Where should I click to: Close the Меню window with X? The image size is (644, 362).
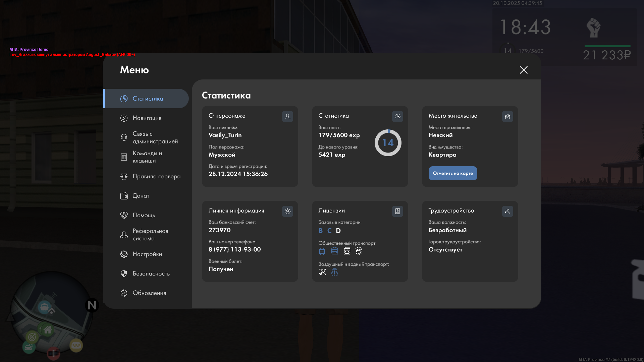[524, 70]
